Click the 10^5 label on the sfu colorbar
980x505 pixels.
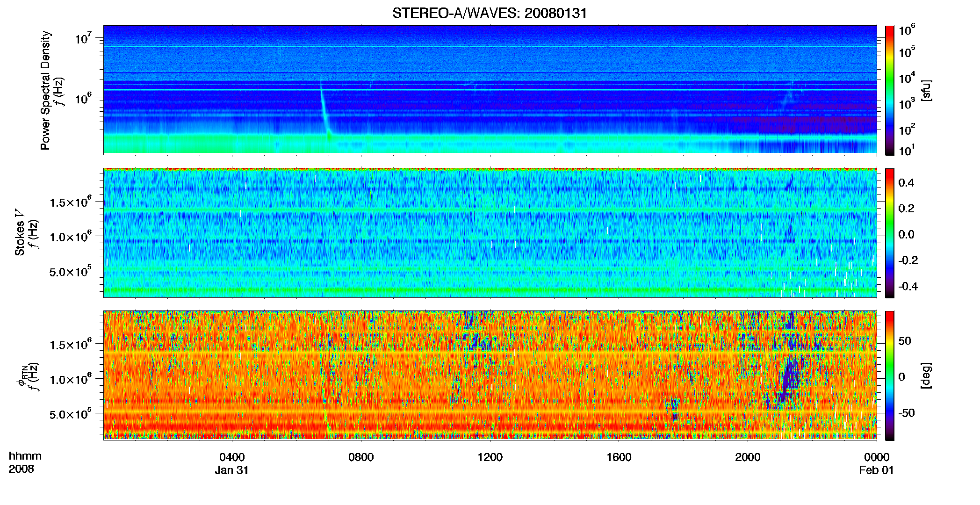click(x=907, y=52)
